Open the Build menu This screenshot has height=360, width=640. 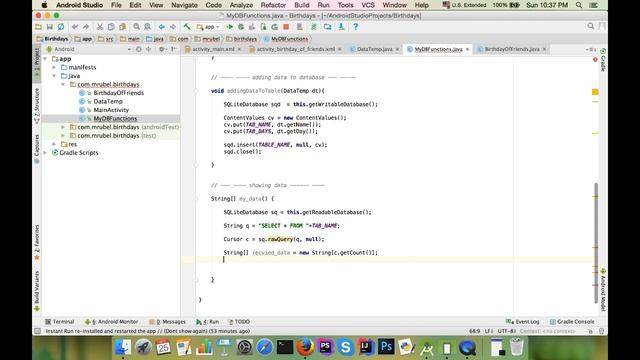302,5
